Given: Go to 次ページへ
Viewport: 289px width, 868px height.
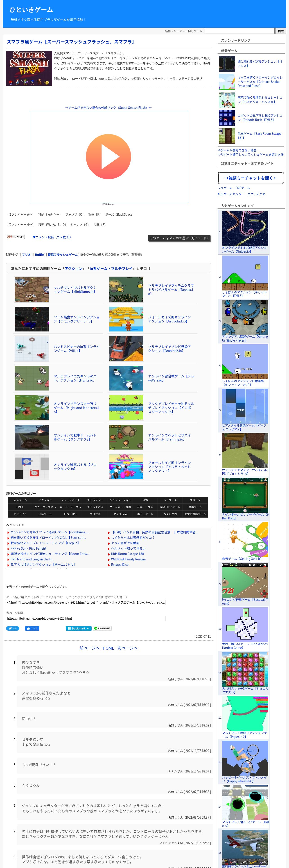Looking at the screenshot, I should click(x=127, y=648).
